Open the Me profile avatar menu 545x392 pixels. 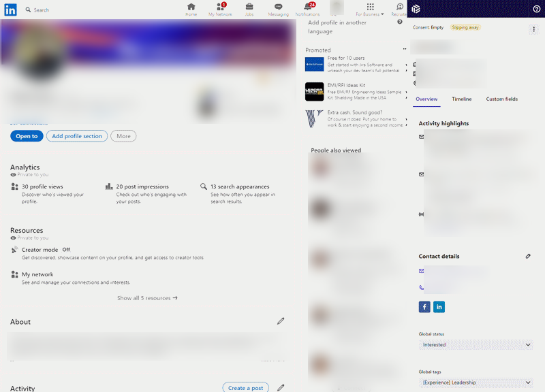click(336, 7)
